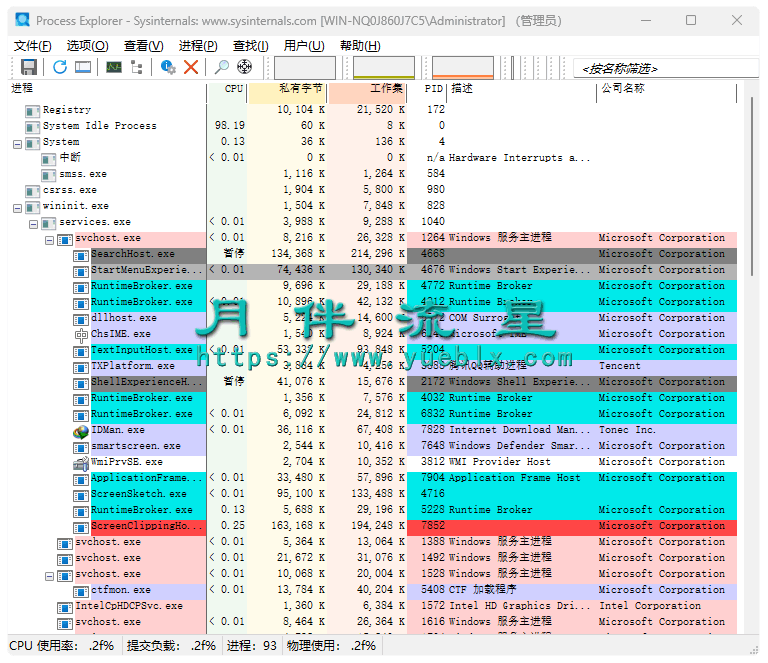Click the csrss.exe process icon
This screenshot has width=768, height=663.
pyautogui.click(x=33, y=191)
